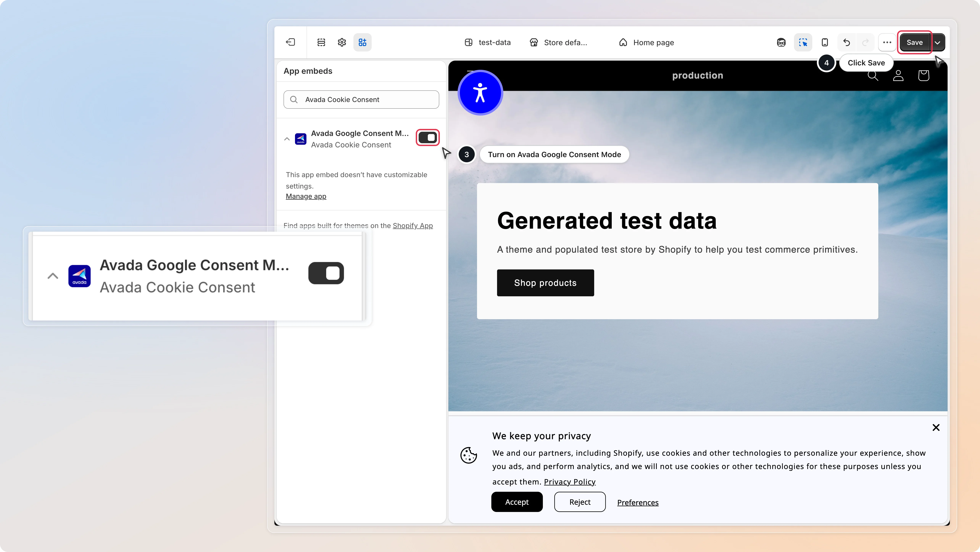
Task: Click the production store title
Action: (698, 75)
